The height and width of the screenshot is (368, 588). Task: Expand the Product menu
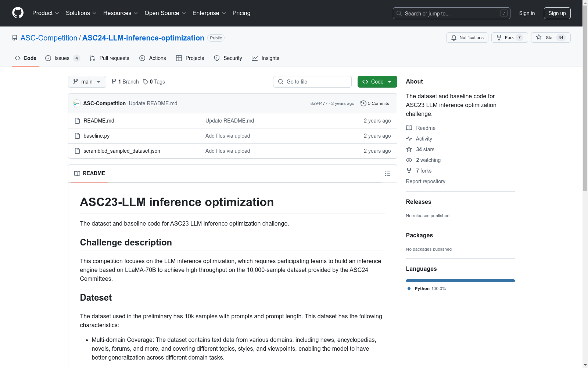pyautogui.click(x=46, y=13)
